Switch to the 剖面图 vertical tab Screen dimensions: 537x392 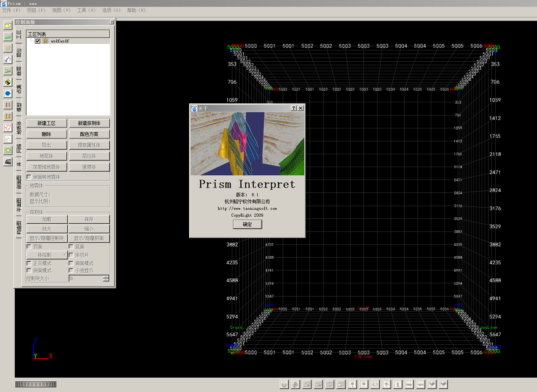[x=19, y=183]
